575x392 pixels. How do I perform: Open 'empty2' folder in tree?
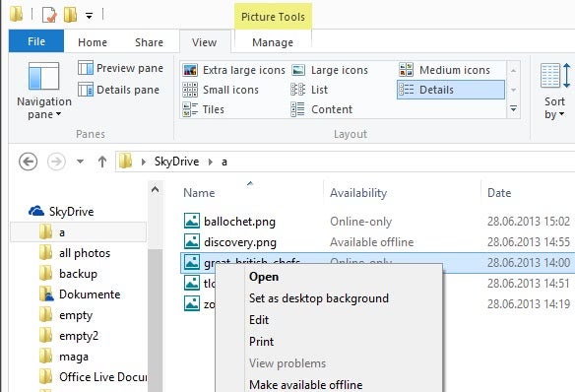[x=79, y=336]
